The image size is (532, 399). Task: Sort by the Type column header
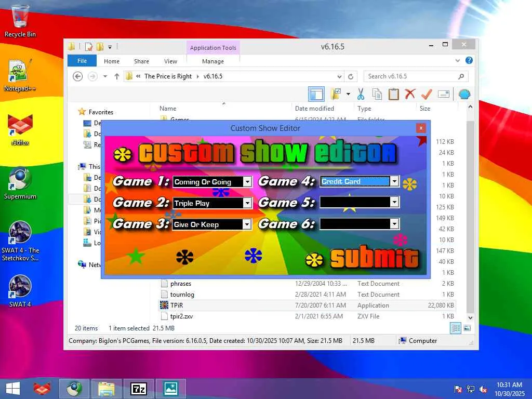(x=364, y=109)
